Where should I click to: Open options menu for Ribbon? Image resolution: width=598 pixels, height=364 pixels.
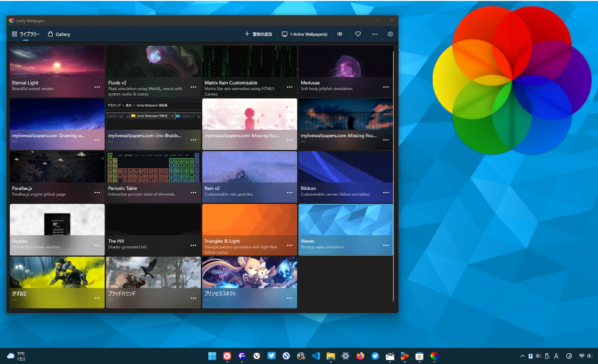386,192
